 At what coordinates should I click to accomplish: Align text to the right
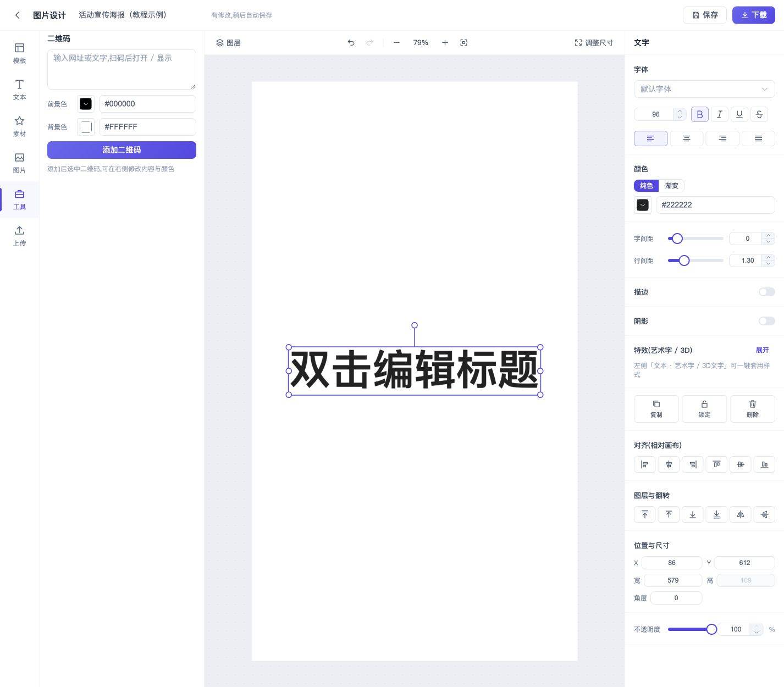tap(722, 138)
